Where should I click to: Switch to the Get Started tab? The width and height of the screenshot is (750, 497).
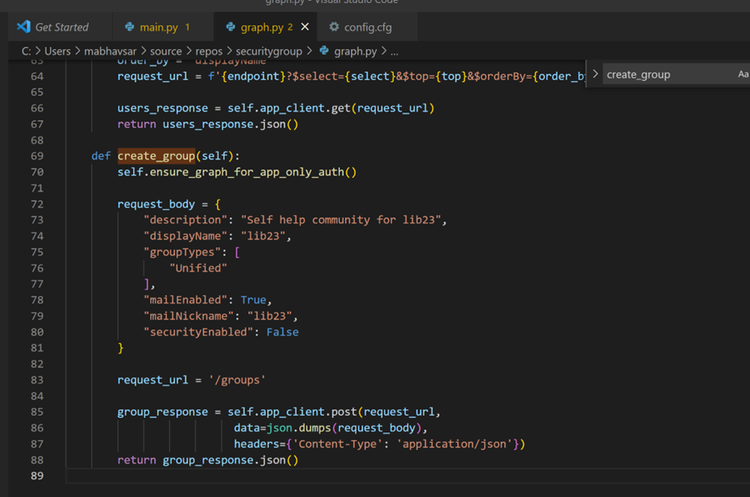pyautogui.click(x=61, y=27)
